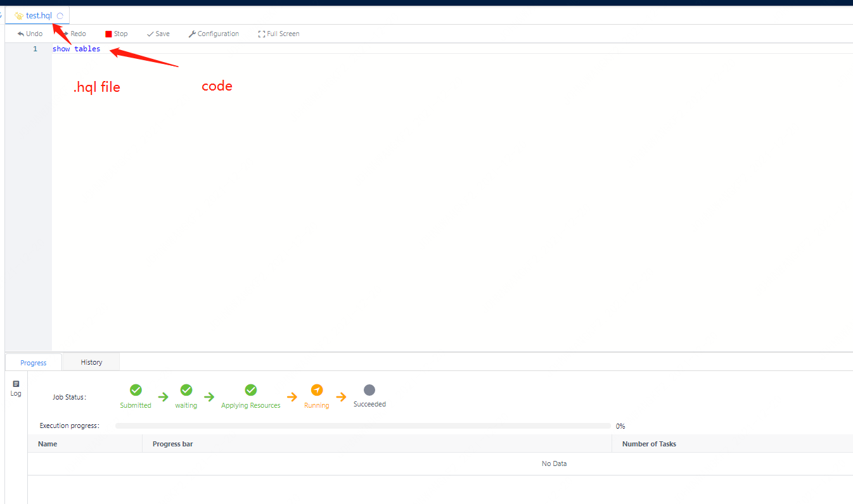Image resolution: width=853 pixels, height=504 pixels.
Task: Enter Full Screen mode
Action: (262, 34)
